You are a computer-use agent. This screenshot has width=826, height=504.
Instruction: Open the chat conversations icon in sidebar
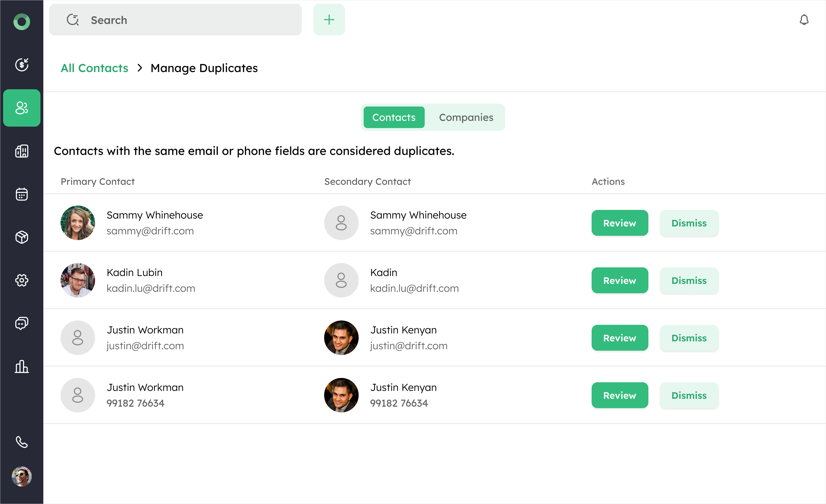tap(22, 323)
